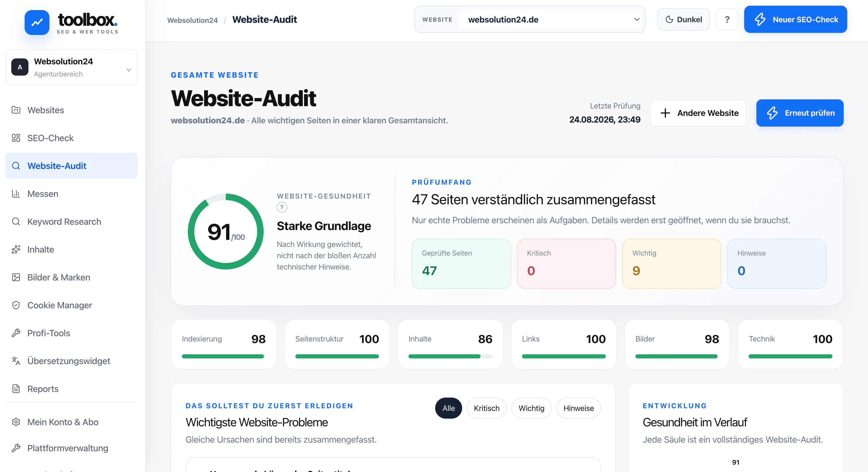Open Reports page
This screenshot has width=868, height=472.
(71, 389)
